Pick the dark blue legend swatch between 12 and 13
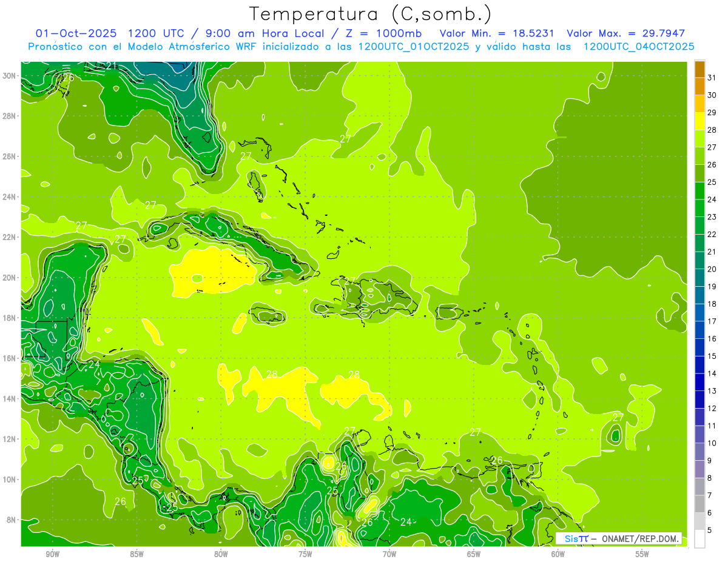This screenshot has width=728, height=562. coord(699,400)
